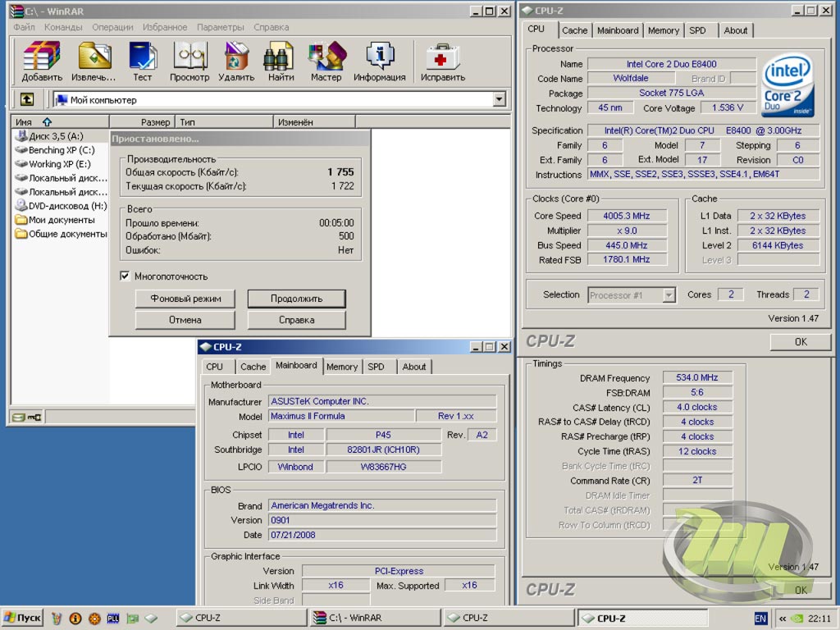840x630 pixels.
Task: Toggle the Многопоточность checkbox
Action: (x=126, y=276)
